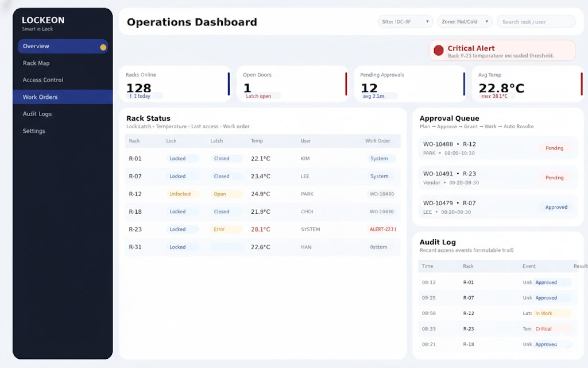This screenshot has width=588, height=368.
Task: Click the Unlocked status of R-12
Action: [x=180, y=194]
